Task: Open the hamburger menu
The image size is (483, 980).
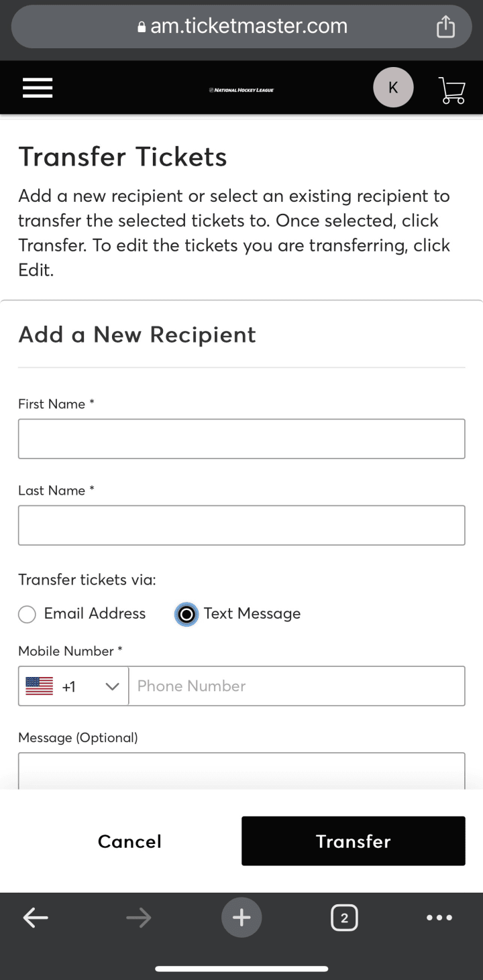Action: 38,88
